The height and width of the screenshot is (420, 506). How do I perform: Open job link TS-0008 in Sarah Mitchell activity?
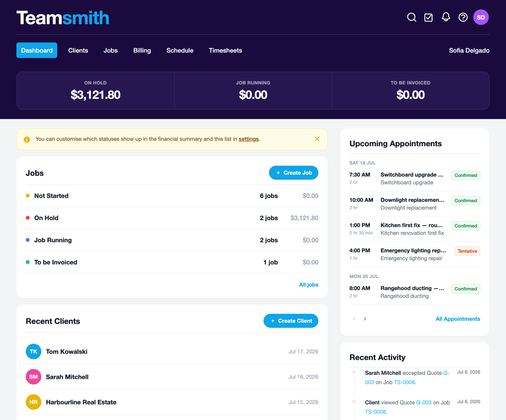pos(404,382)
